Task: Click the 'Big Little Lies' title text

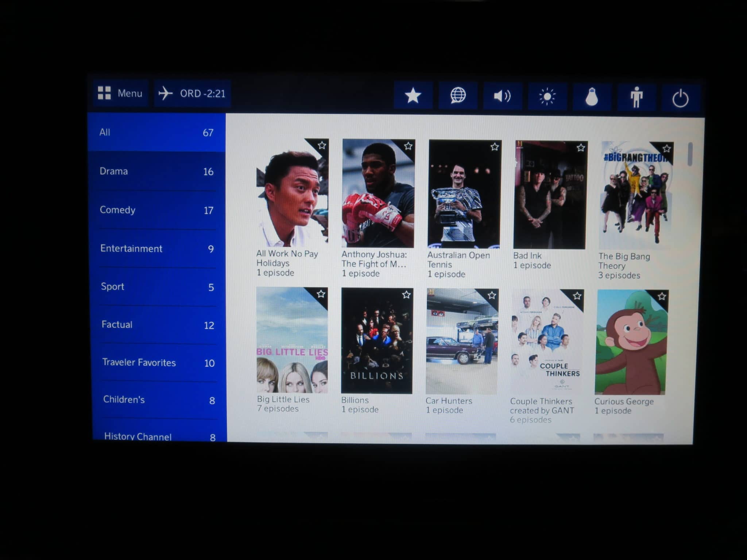Action: [x=283, y=399]
